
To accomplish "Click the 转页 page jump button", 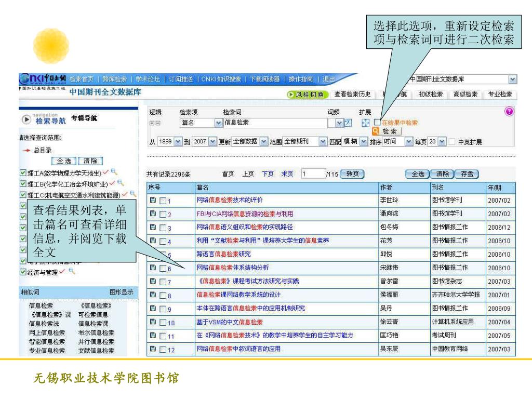I will pyautogui.click(x=352, y=174).
